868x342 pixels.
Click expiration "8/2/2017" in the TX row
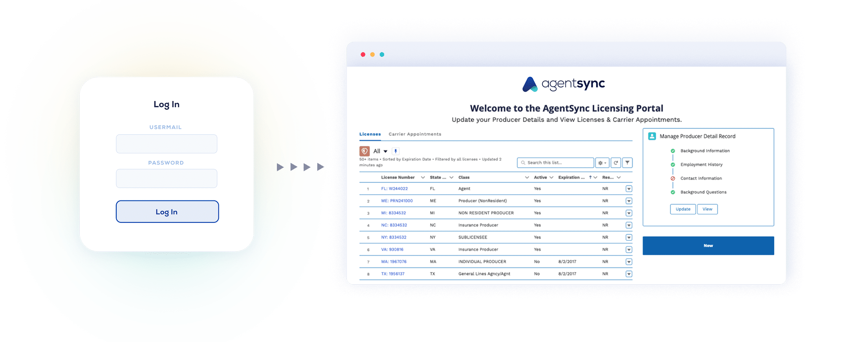tap(567, 274)
